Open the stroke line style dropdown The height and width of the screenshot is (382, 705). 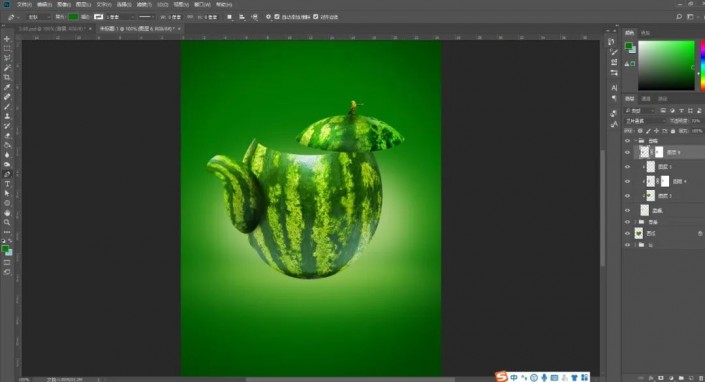point(146,17)
